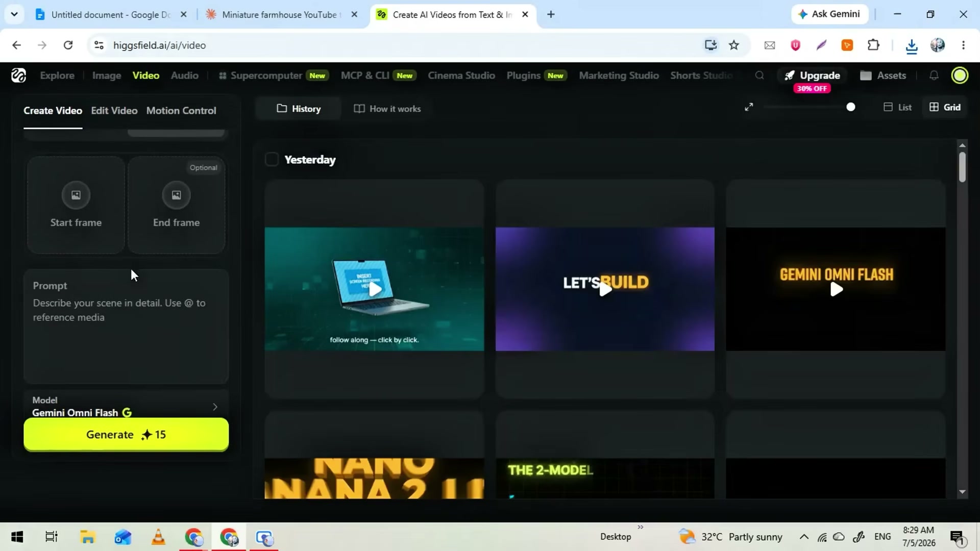Image resolution: width=980 pixels, height=551 pixels.
Task: Open Chrome three-dot menu
Action: point(963,45)
